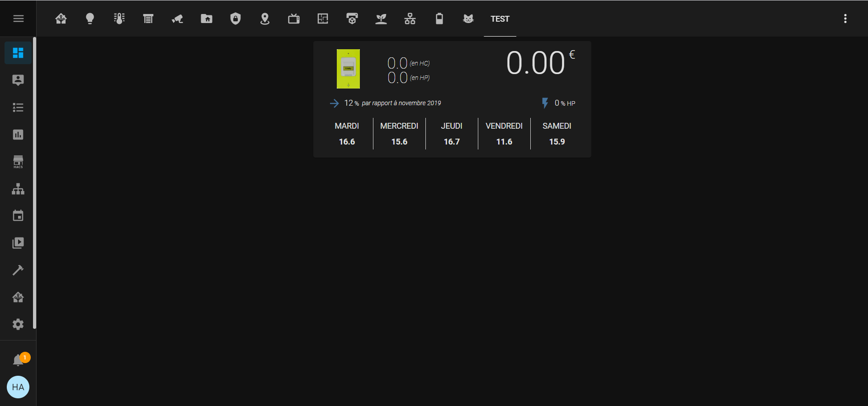
Task: Open the HA user profile avatar
Action: point(18,387)
